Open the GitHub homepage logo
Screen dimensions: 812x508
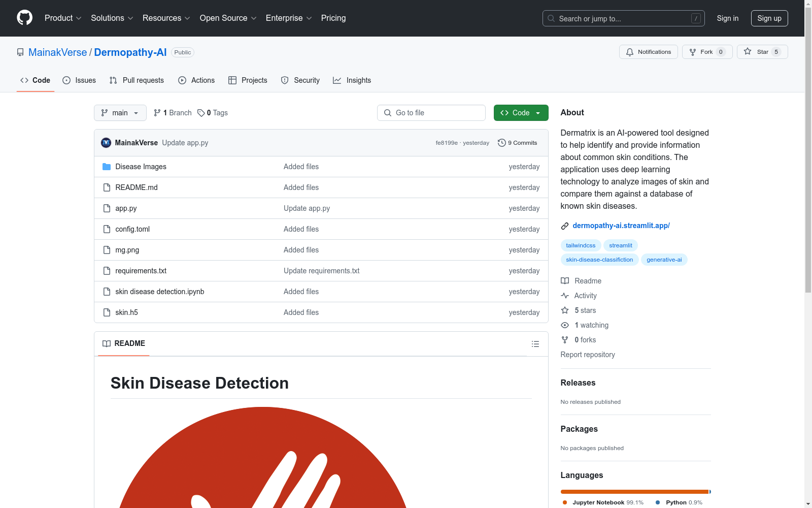(24, 18)
